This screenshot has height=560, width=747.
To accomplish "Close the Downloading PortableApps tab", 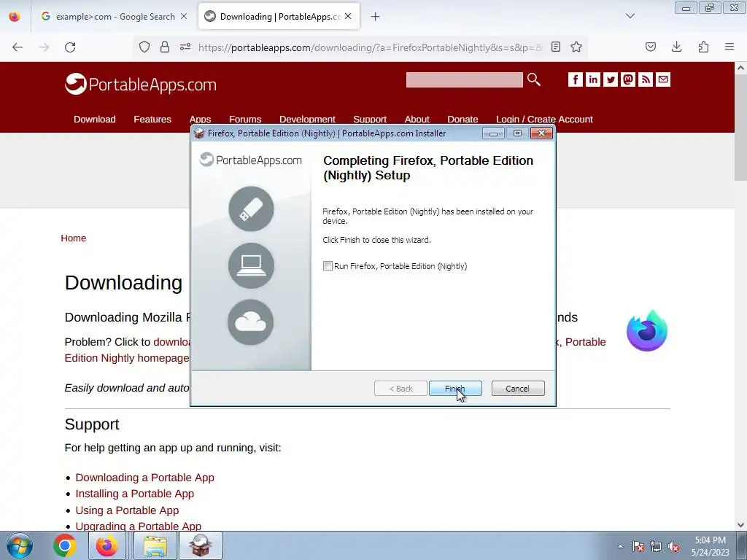I will coord(348,16).
